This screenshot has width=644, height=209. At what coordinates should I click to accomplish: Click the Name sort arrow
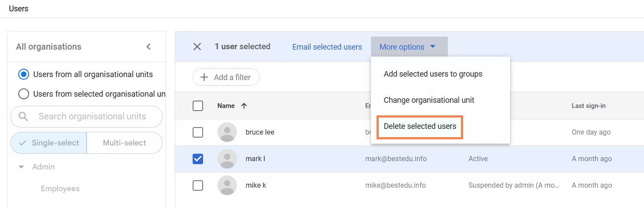(x=244, y=106)
